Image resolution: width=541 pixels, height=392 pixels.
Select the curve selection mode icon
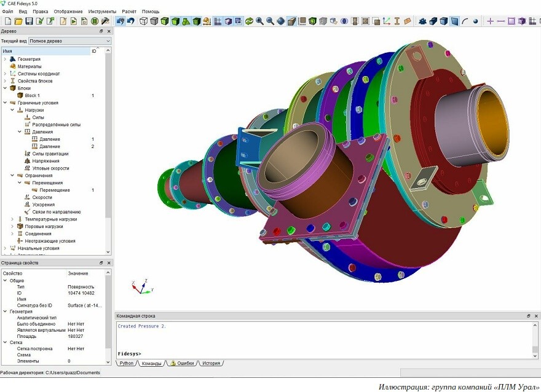coord(465,22)
